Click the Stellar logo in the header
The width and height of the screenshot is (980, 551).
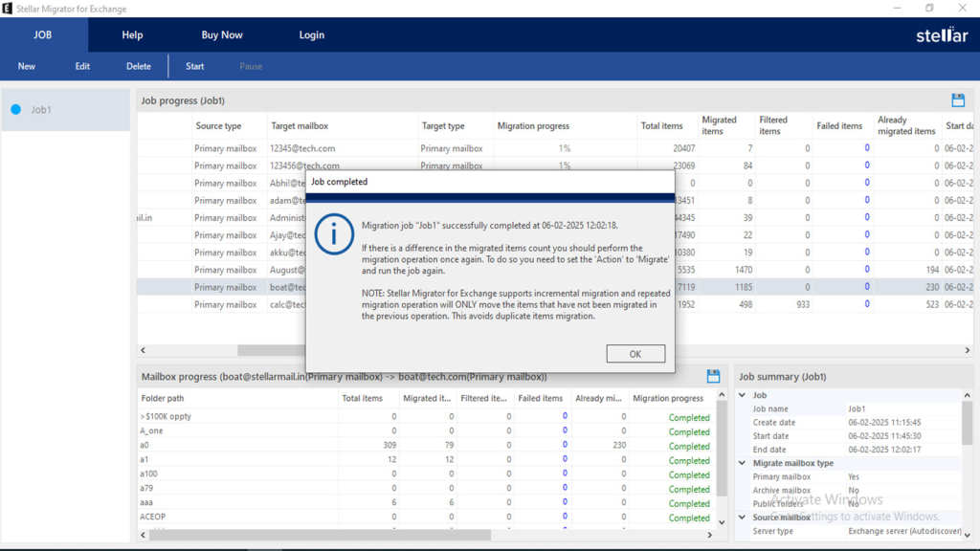[942, 35]
